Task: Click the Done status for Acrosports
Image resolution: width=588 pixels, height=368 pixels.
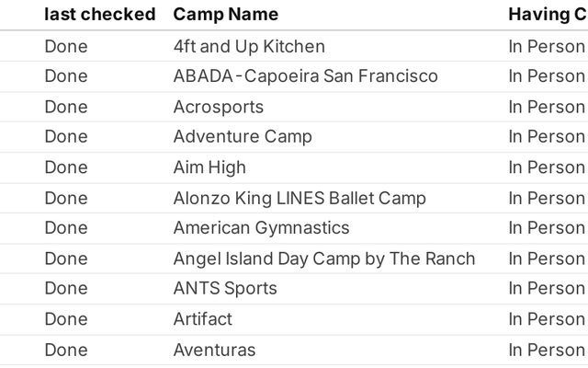Action: pos(66,107)
